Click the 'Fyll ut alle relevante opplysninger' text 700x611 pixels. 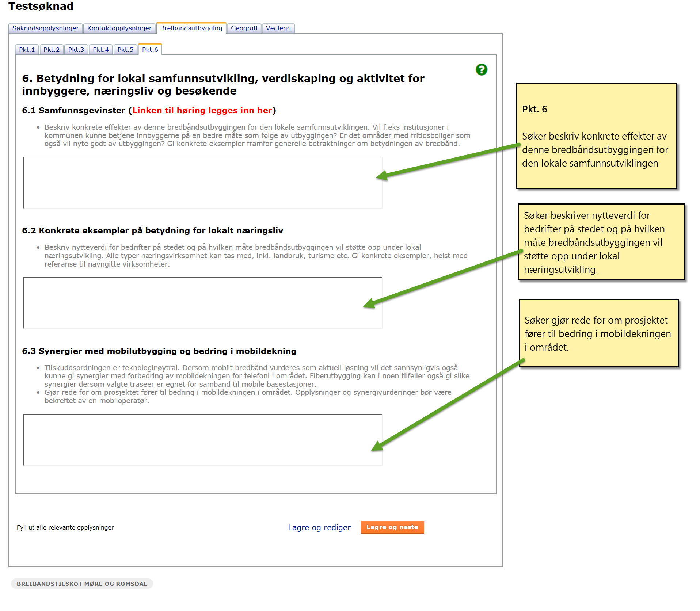point(65,527)
